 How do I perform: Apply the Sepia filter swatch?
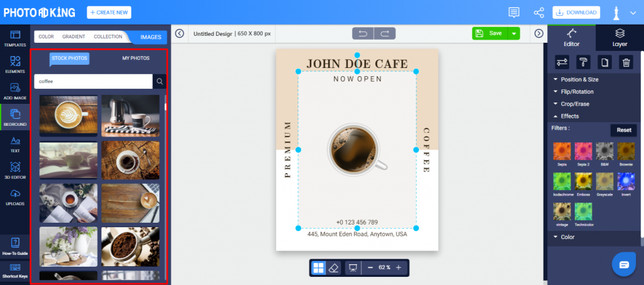point(562,154)
